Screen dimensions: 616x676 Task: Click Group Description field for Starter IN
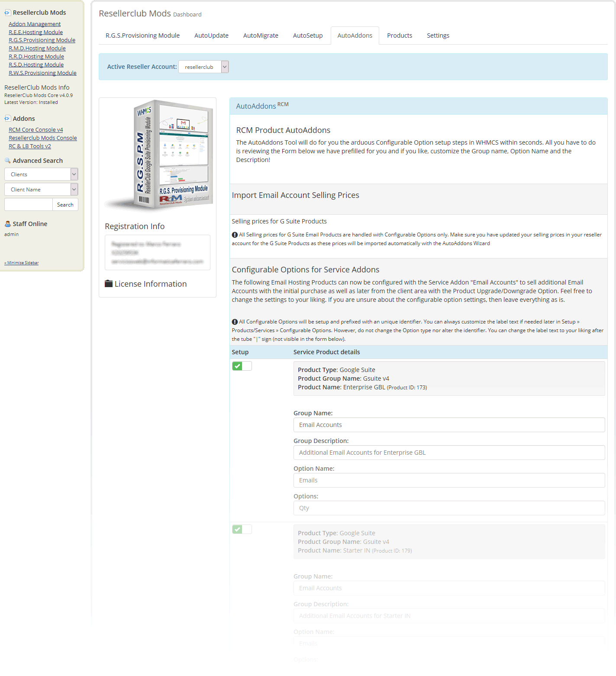tap(449, 616)
